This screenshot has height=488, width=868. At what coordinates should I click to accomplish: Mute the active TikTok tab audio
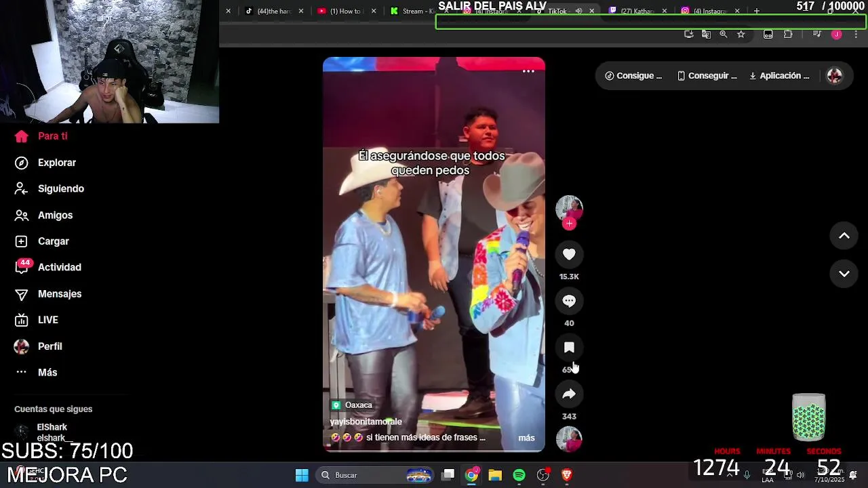pyautogui.click(x=578, y=11)
